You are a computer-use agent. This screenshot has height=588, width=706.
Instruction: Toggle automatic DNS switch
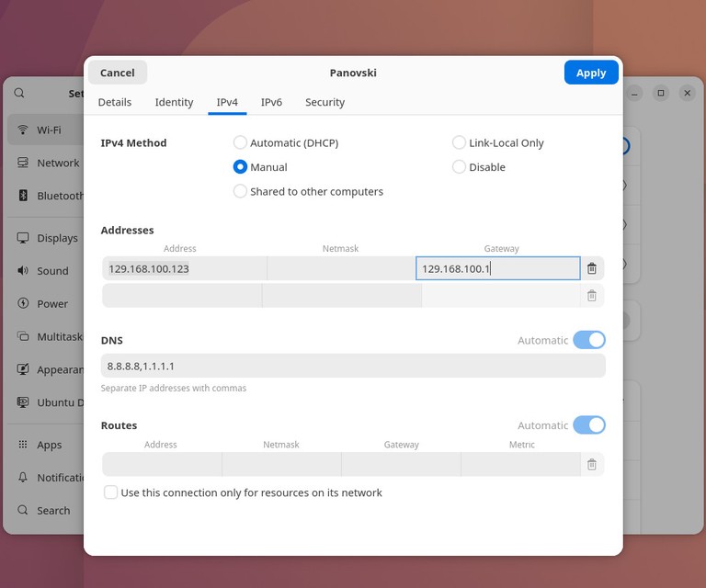pyautogui.click(x=589, y=340)
